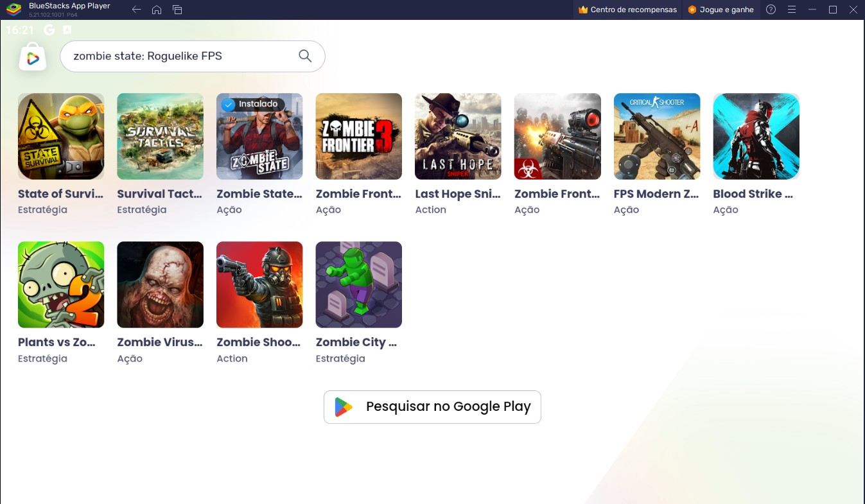The width and height of the screenshot is (865, 504).
Task: Click the Google G status icon
Action: [x=49, y=30]
